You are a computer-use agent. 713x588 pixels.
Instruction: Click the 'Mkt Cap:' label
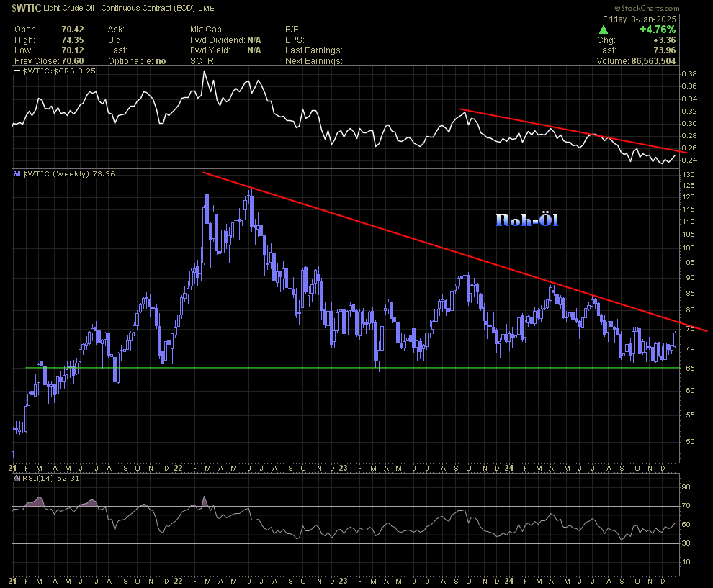(x=207, y=30)
